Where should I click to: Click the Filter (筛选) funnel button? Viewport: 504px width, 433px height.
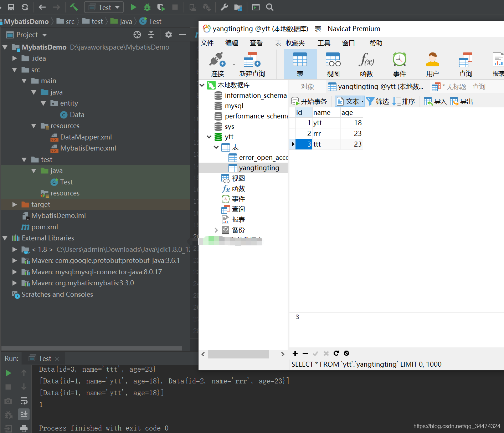coord(377,102)
